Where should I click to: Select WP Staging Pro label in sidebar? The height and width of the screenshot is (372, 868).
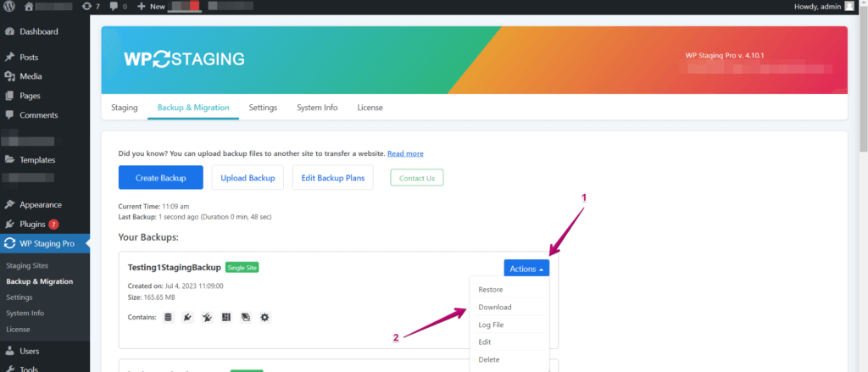point(47,243)
